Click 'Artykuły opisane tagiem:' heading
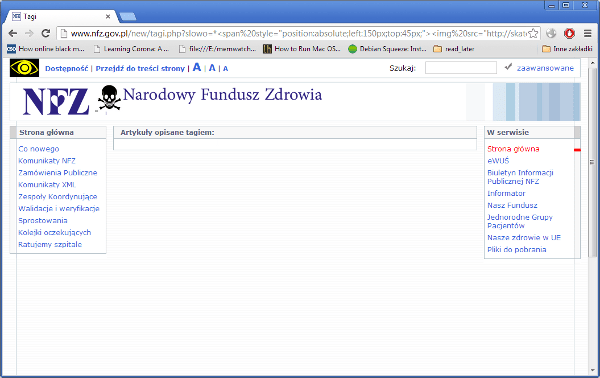The width and height of the screenshot is (600, 378). point(167,132)
